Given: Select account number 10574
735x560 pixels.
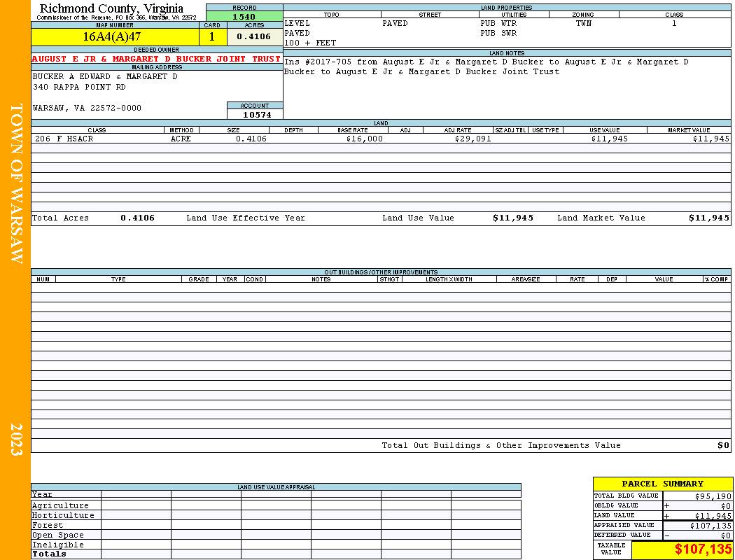Looking at the screenshot, I should (256, 115).
